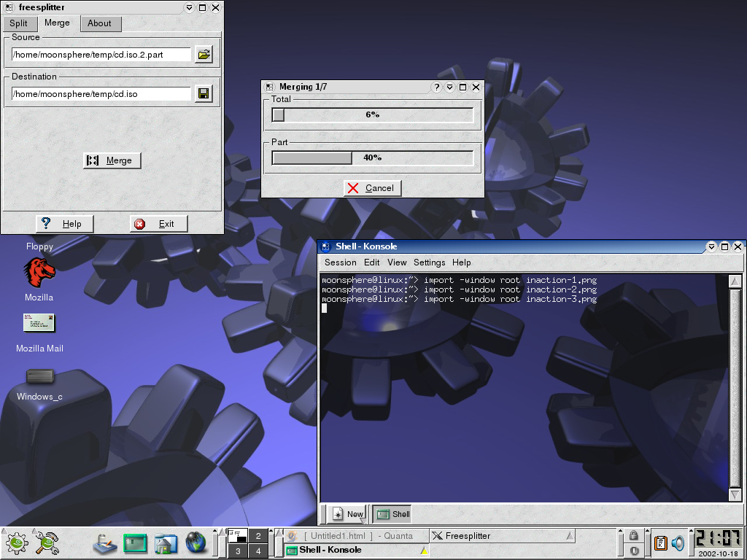
Task: Open the source file browse folder icon
Action: click(x=204, y=54)
